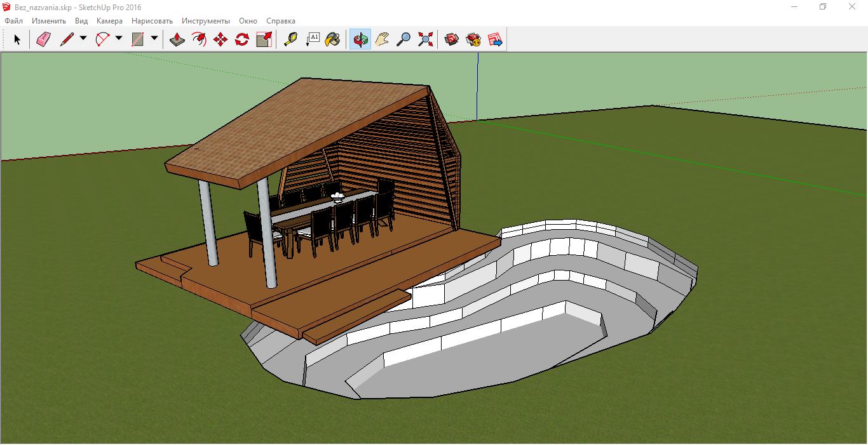Open the Справка menu

point(280,21)
